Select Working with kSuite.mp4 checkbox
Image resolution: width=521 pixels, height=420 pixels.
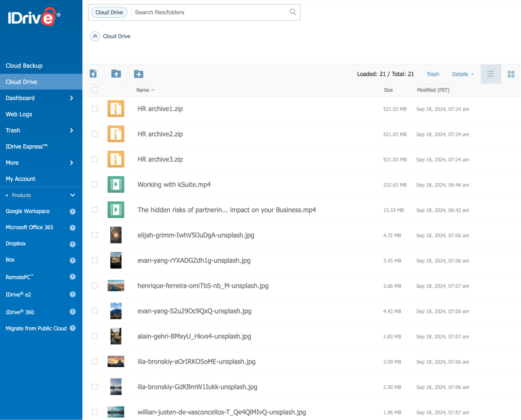95,184
